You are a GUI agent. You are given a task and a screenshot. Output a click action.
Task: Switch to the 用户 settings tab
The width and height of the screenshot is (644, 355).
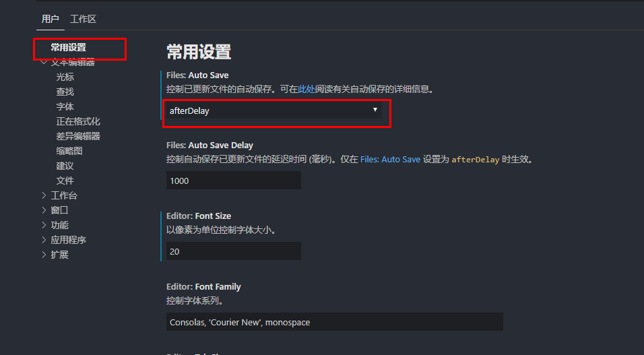point(50,19)
